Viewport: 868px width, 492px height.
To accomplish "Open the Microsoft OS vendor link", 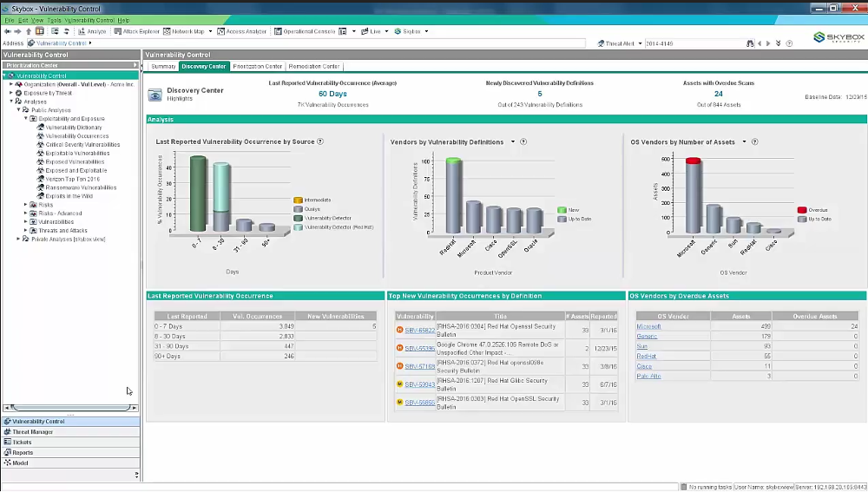I will coord(648,326).
